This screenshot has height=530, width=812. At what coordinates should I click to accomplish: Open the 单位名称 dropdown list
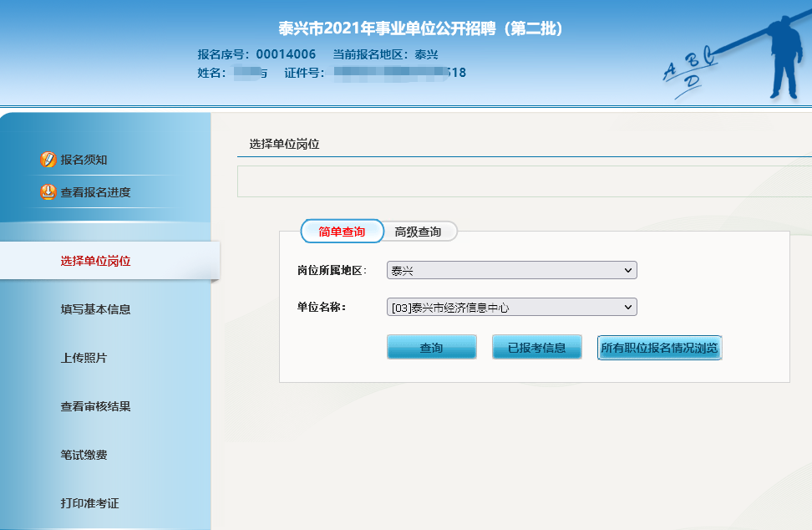pos(511,308)
